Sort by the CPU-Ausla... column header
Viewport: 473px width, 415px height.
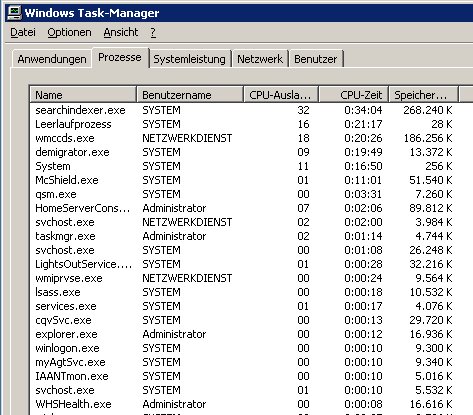pyautogui.click(x=281, y=95)
